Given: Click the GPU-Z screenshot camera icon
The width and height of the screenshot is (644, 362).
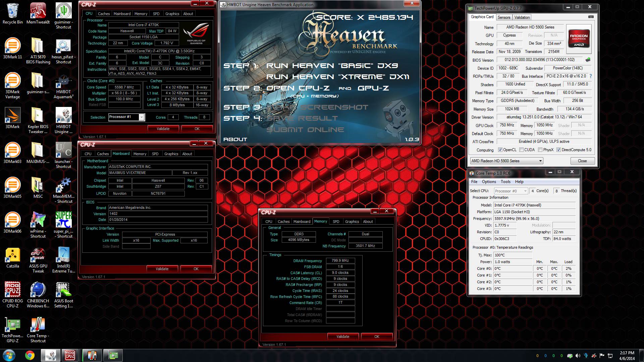Looking at the screenshot, I should [591, 17].
